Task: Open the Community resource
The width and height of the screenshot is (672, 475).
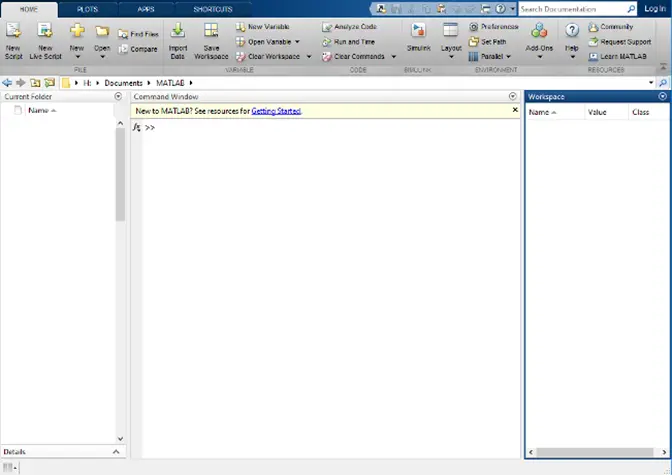Action: 611,27
